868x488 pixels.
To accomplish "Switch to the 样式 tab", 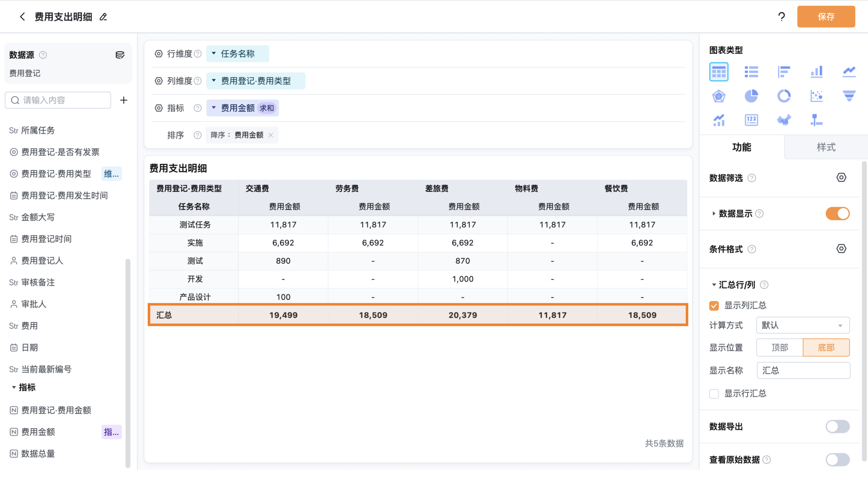I will (826, 147).
